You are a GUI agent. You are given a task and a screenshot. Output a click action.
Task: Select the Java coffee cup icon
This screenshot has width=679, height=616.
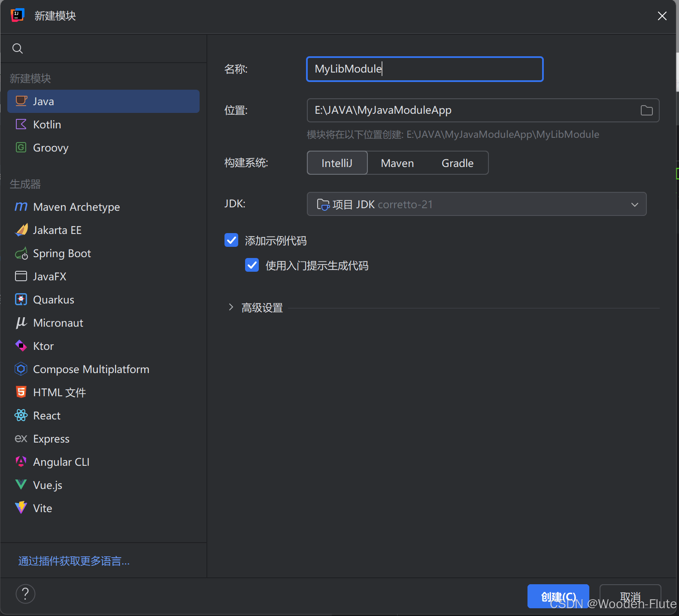tap(21, 101)
